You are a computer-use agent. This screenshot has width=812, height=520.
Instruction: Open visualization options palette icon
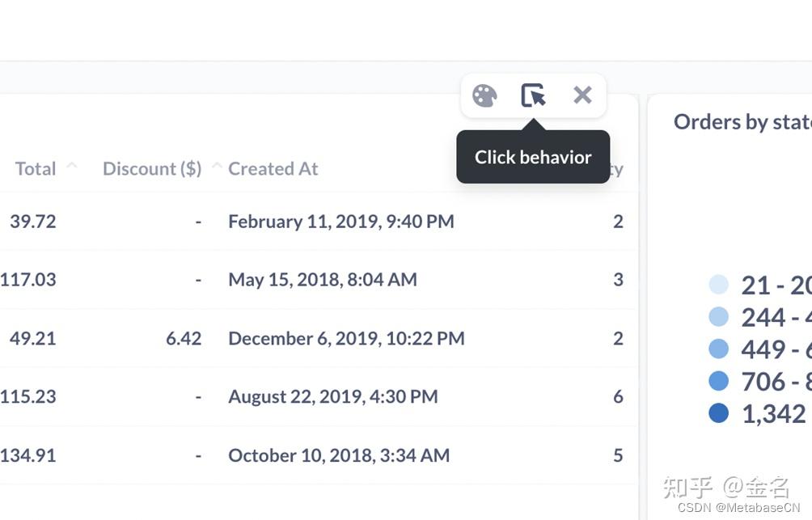[x=484, y=95]
